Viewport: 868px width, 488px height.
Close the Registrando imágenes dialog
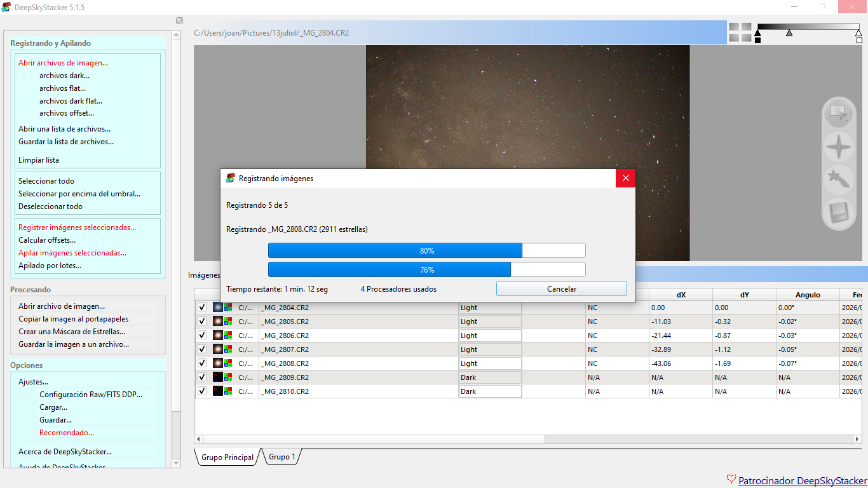click(625, 179)
